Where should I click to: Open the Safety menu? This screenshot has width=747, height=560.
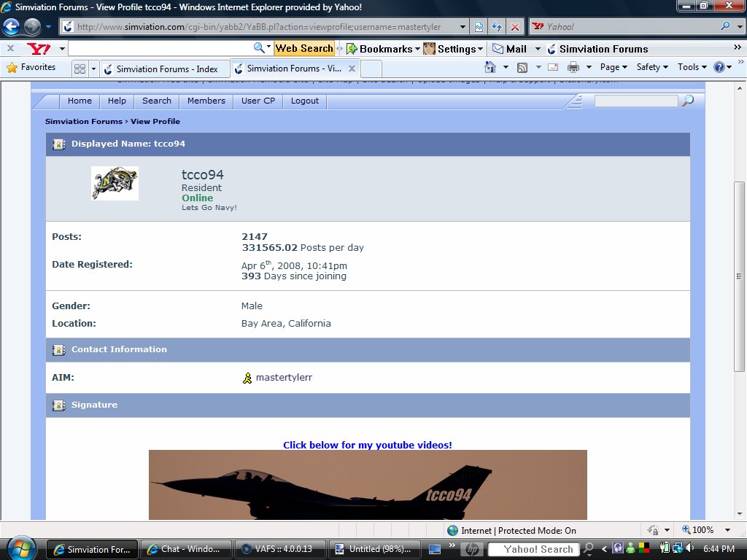[652, 67]
